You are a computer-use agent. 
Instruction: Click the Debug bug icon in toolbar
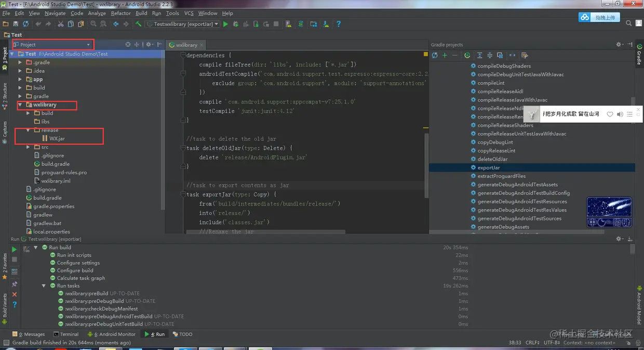pyautogui.click(x=236, y=24)
